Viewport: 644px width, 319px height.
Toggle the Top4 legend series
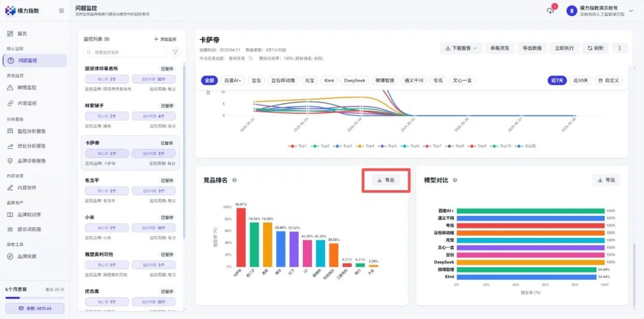(x=365, y=145)
